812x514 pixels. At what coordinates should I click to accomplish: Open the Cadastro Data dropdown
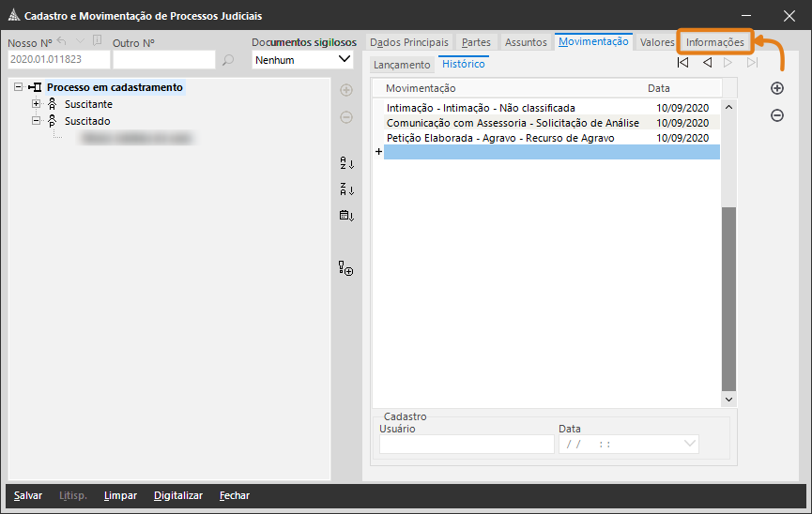click(691, 444)
